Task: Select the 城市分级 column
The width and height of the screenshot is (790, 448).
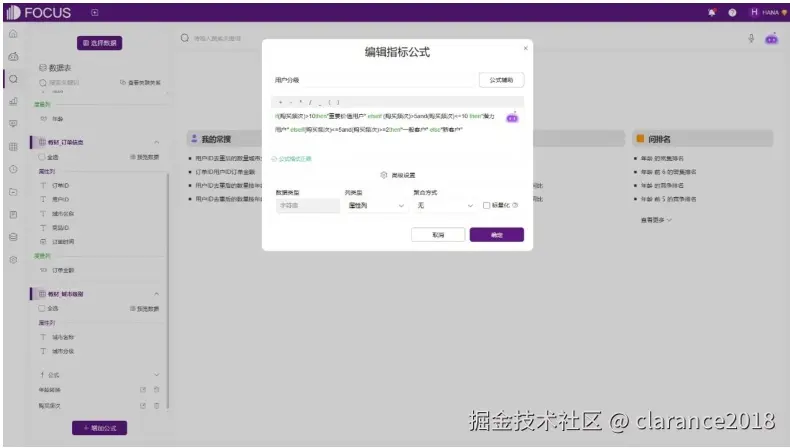Action: pos(63,351)
